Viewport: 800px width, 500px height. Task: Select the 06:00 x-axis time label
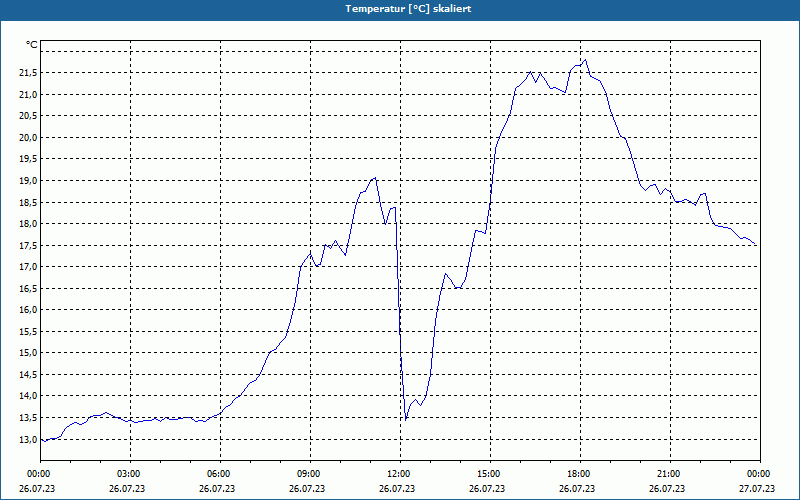click(x=220, y=474)
